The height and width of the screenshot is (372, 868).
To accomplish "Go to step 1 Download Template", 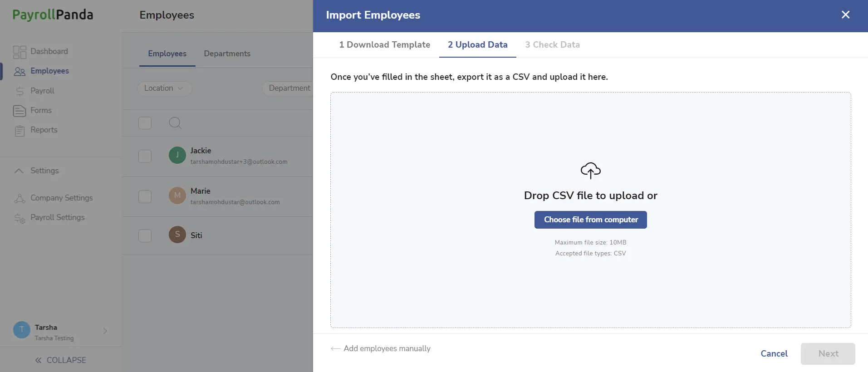I will (385, 45).
